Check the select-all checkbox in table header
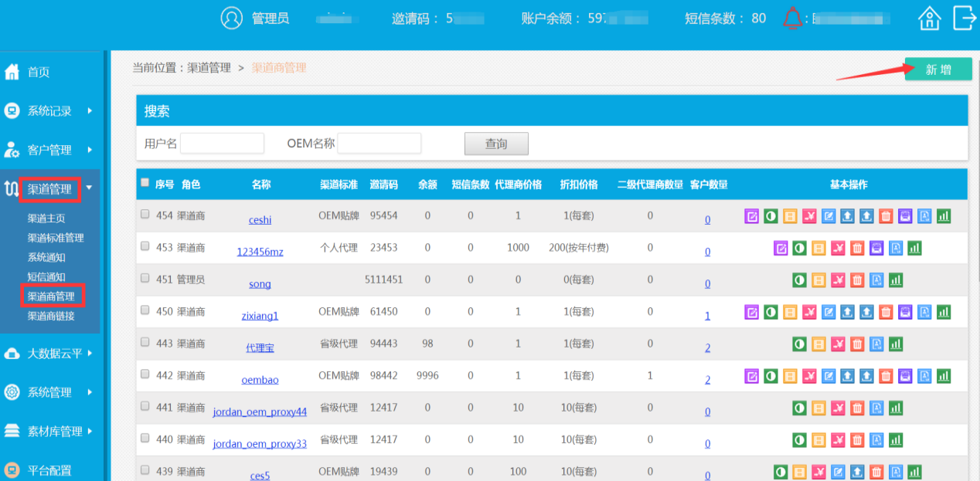This screenshot has height=481, width=980. (145, 183)
